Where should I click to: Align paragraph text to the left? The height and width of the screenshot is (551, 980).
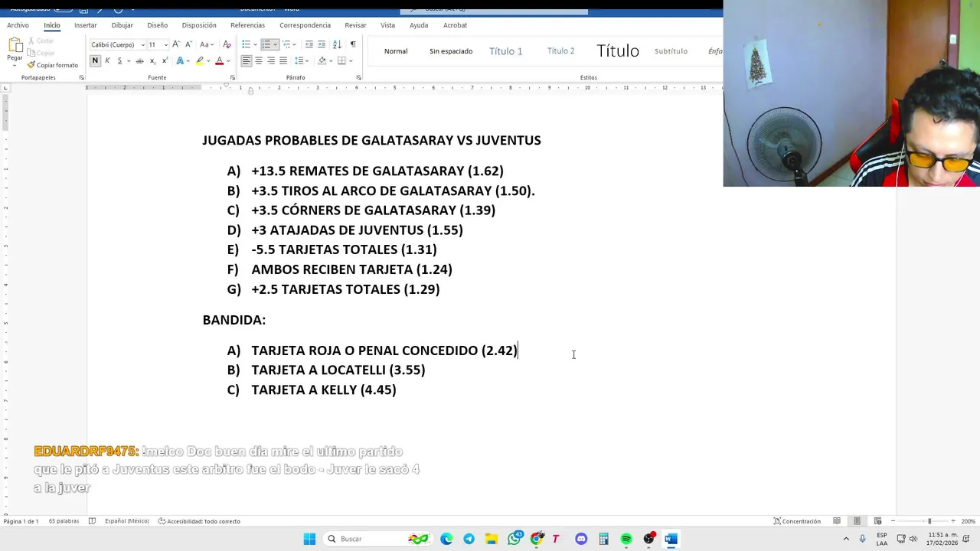click(247, 60)
